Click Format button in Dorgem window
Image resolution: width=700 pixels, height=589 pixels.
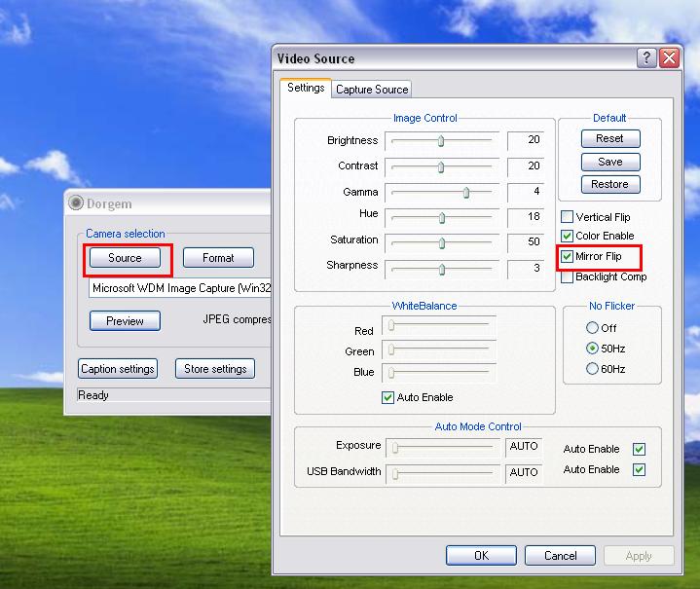[218, 258]
